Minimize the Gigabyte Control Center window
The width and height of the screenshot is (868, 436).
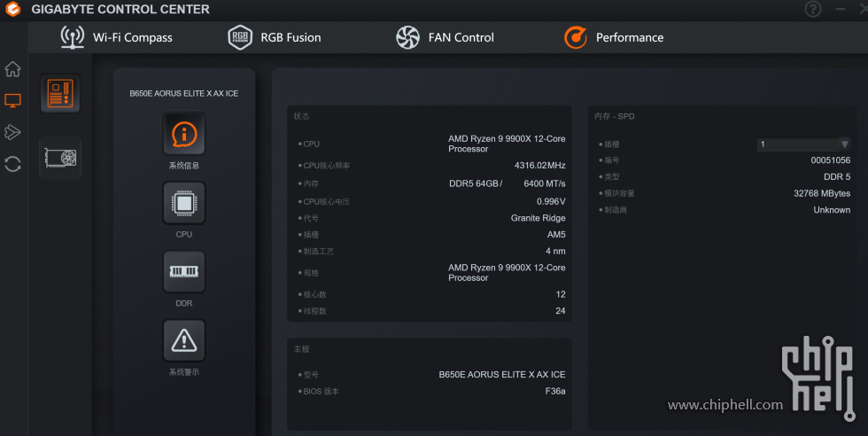(x=841, y=9)
